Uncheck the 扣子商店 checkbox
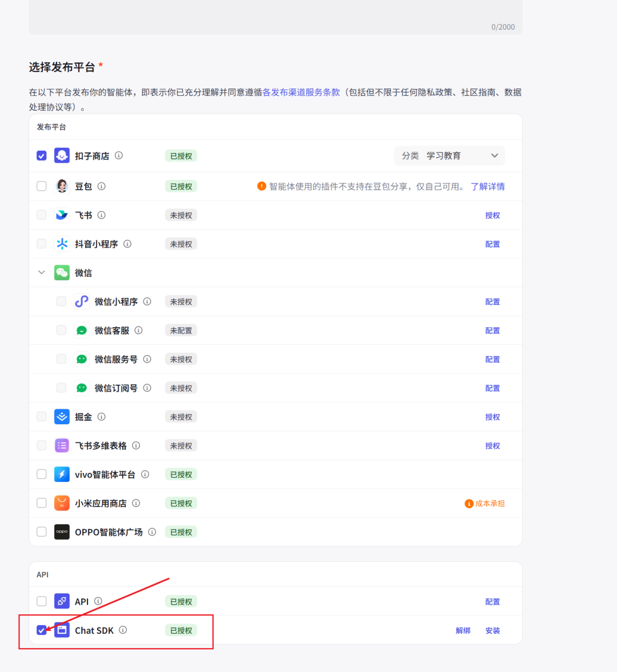 pos(41,155)
